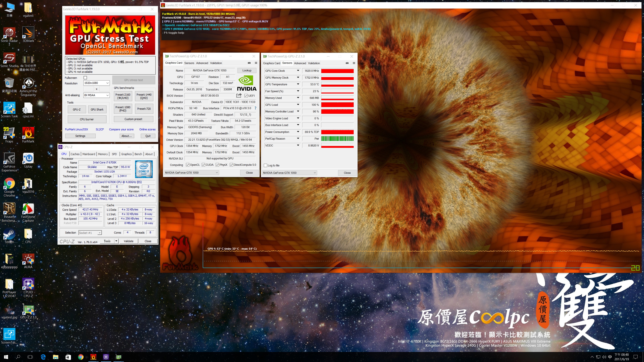Open Validation tab in GPU-Z Sensors window
644x362 pixels.
(314, 63)
